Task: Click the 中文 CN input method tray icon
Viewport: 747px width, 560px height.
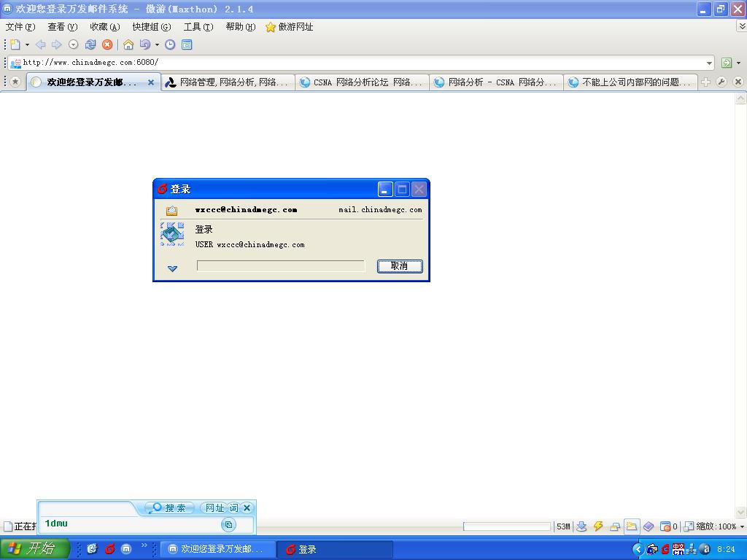Action: click(678, 550)
